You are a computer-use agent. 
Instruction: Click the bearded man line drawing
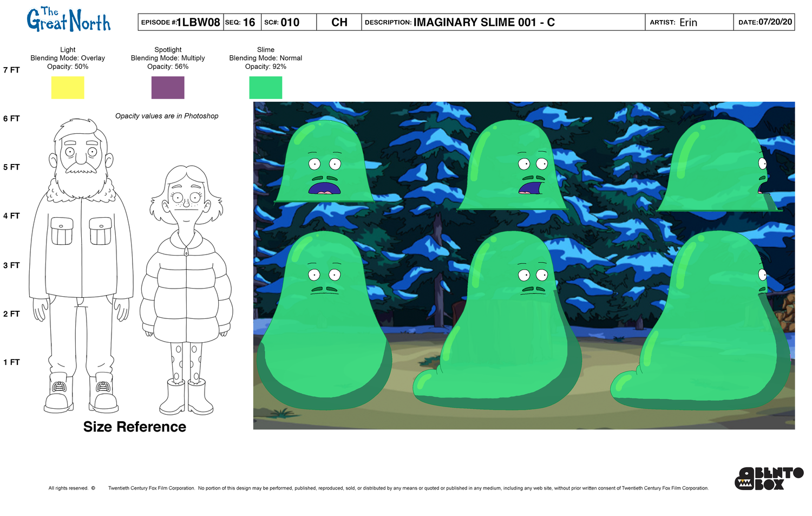tap(81, 265)
